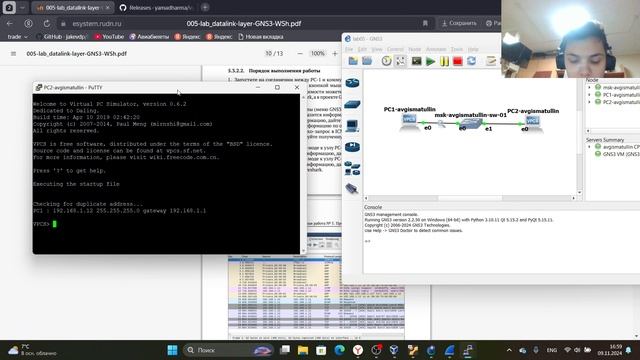Expand msk-avgismatullin node in topology summary
The width and height of the screenshot is (640, 360).
click(589, 87)
